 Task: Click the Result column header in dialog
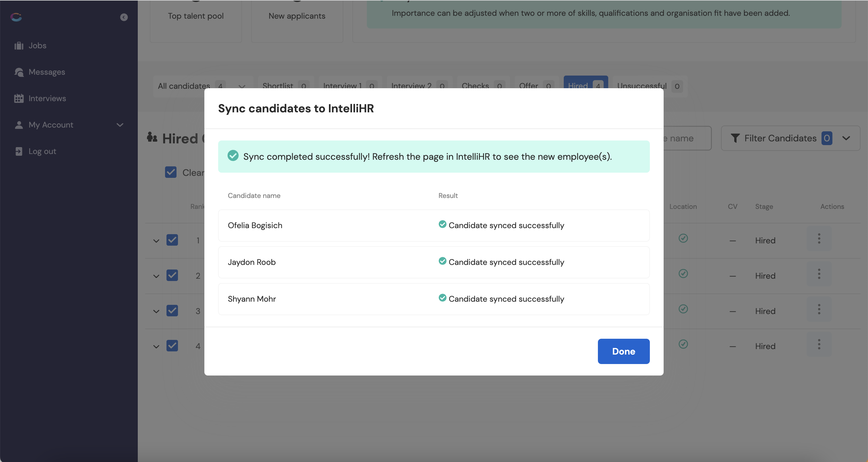click(x=448, y=196)
